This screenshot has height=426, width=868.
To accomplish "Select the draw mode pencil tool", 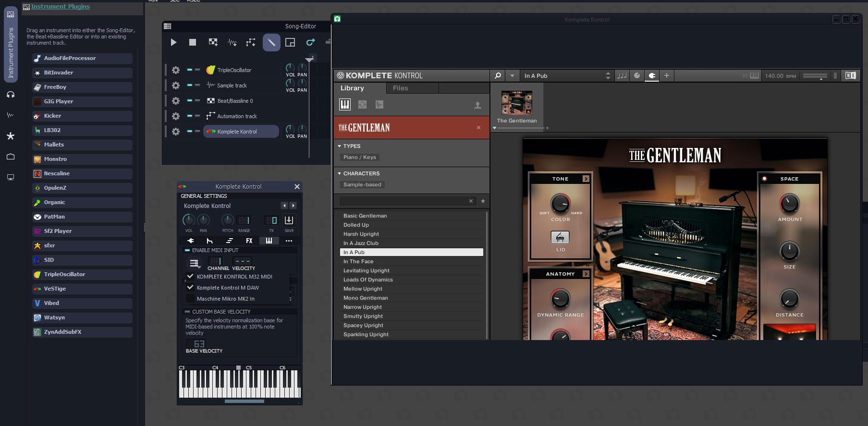I will (271, 42).
